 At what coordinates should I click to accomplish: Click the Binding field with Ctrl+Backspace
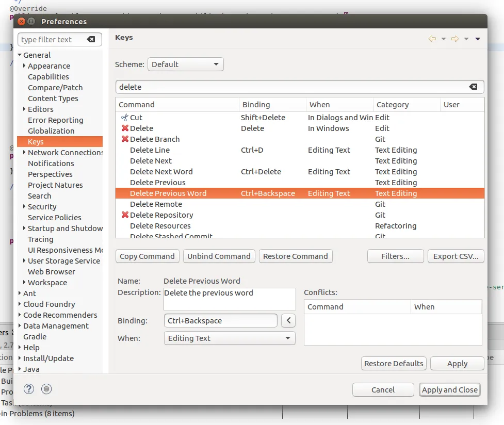coord(220,320)
